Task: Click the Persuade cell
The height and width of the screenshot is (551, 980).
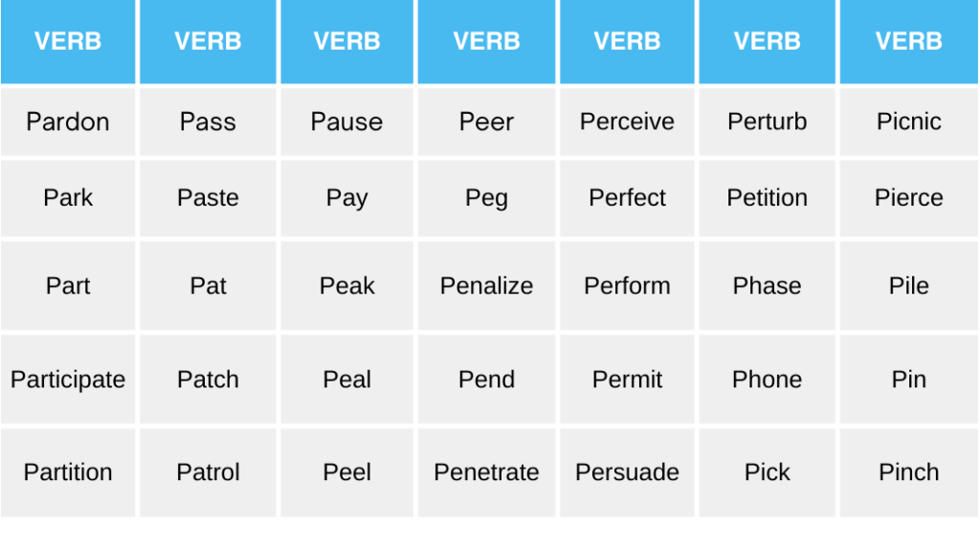Action: pos(627,472)
